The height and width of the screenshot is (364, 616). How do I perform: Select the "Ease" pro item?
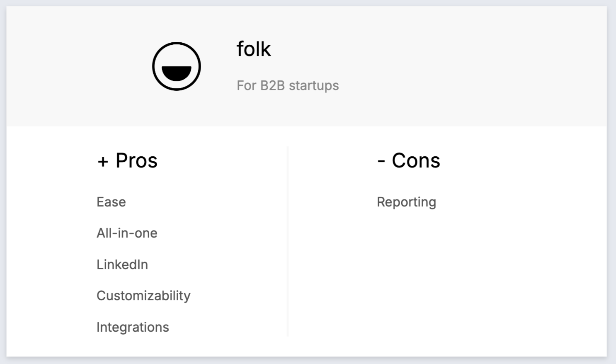pos(111,202)
